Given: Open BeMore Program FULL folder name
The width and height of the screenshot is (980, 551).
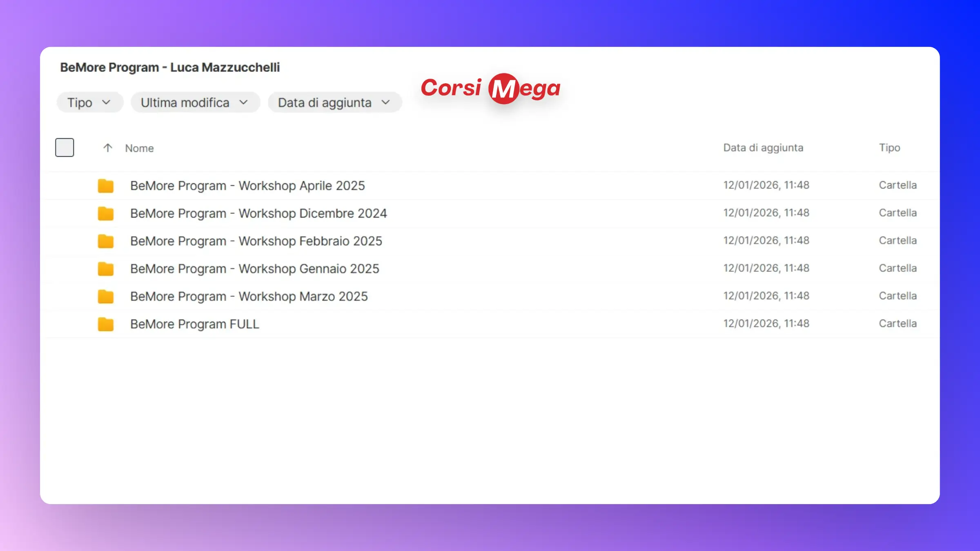Looking at the screenshot, I should coord(195,324).
